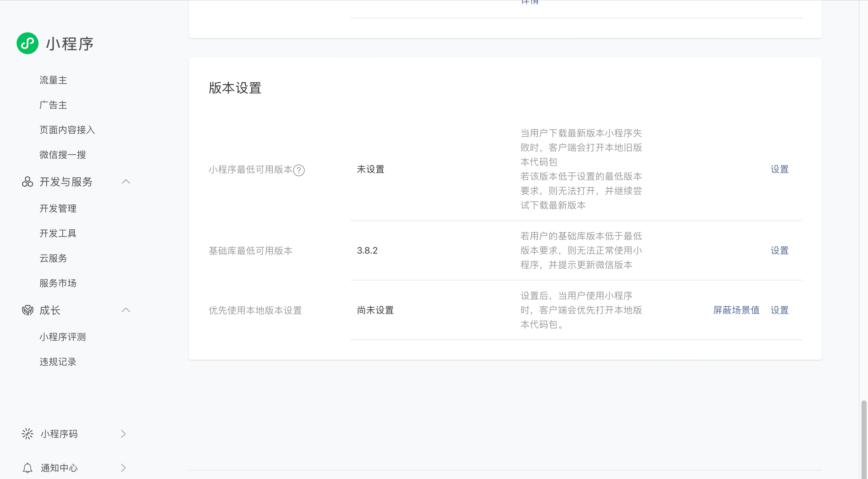Screen dimensions: 868x479
Task: Click the 通知中心 bell icon
Action: tap(27, 468)
